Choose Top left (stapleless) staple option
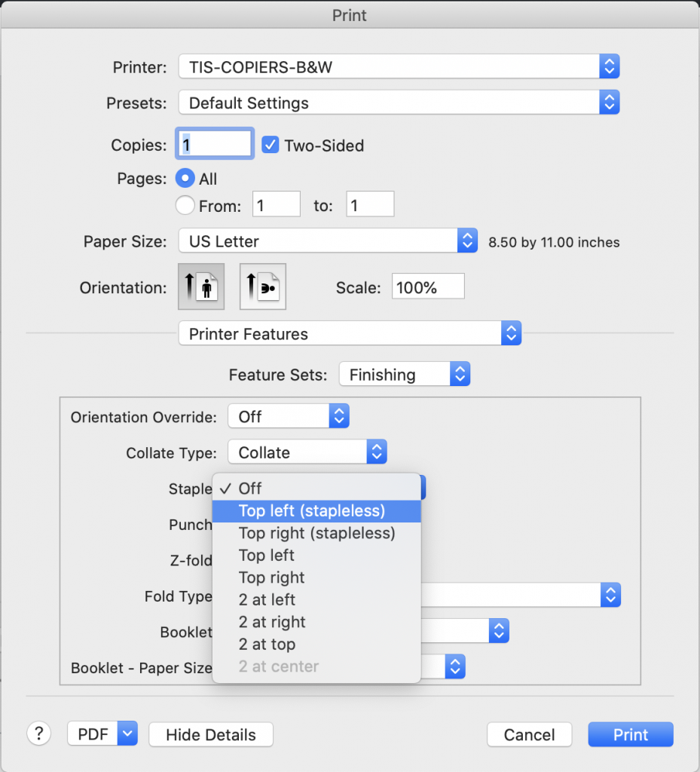The image size is (700, 772). tap(311, 511)
